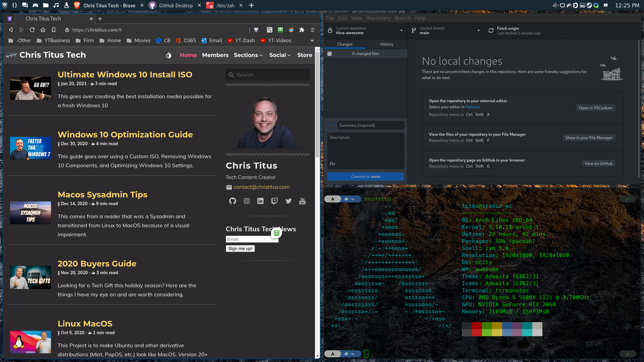Open the Instagram profile icon
Screen dimensions: 644x362
tap(247, 201)
